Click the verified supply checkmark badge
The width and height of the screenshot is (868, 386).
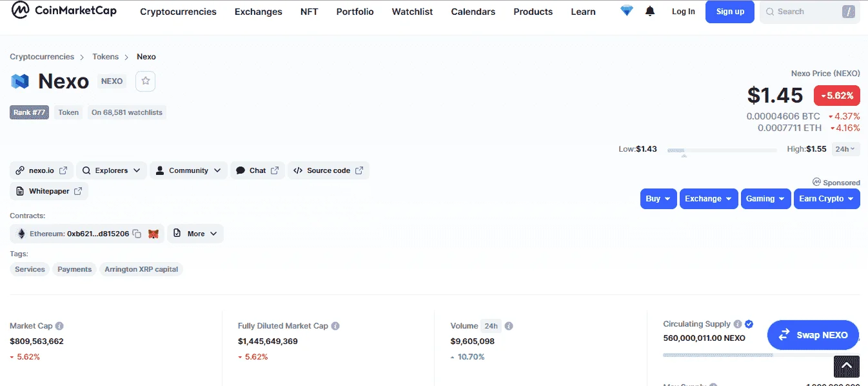(x=749, y=324)
